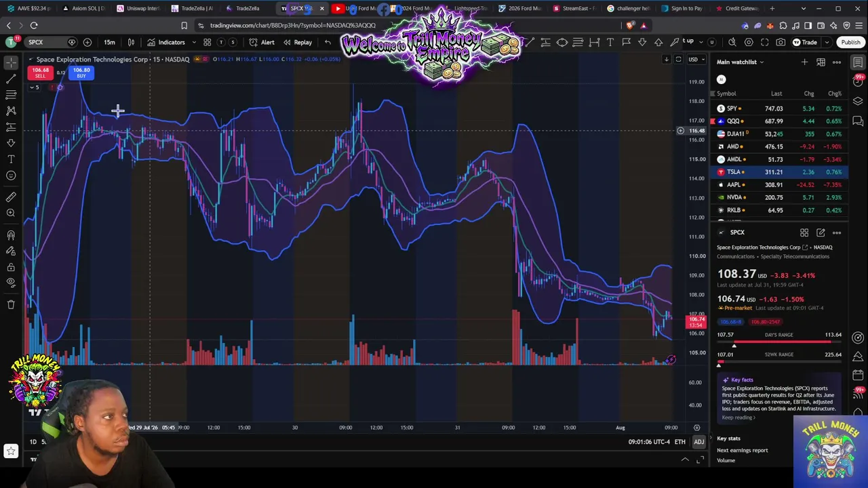The height and width of the screenshot is (488, 868).
Task: Sort the watchlist by Chg% column header
Action: point(835,94)
